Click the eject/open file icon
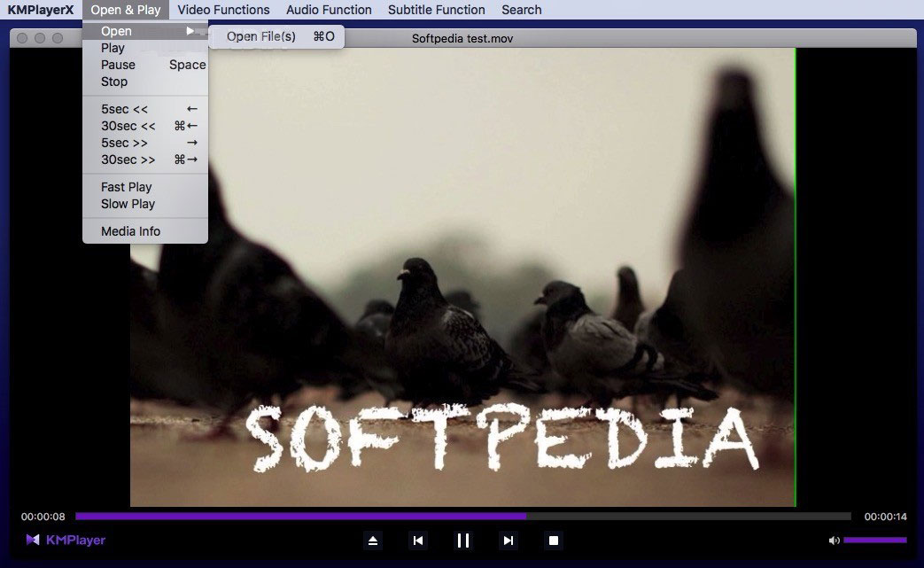This screenshot has height=568, width=924. click(x=373, y=541)
